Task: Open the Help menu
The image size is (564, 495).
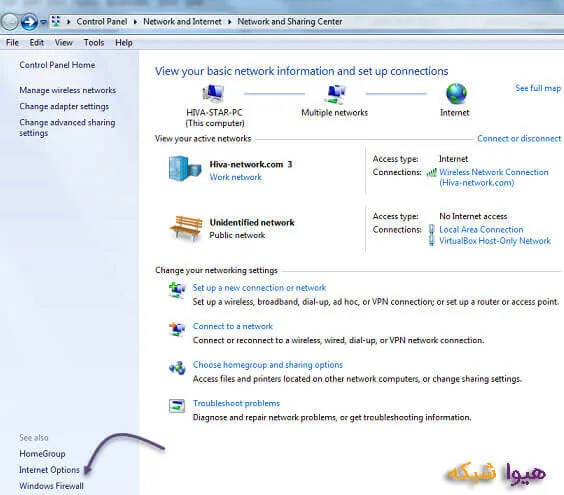Action: (124, 43)
